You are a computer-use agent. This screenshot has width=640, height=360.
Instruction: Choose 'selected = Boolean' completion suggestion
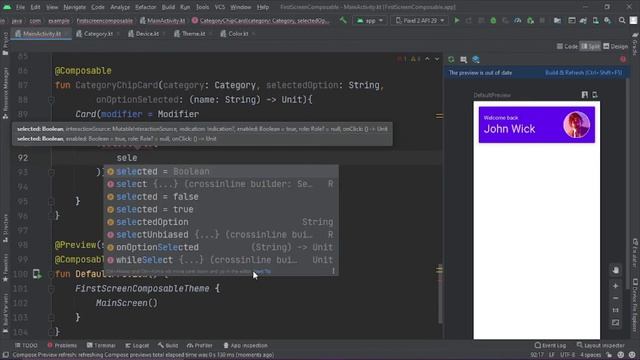[221, 171]
